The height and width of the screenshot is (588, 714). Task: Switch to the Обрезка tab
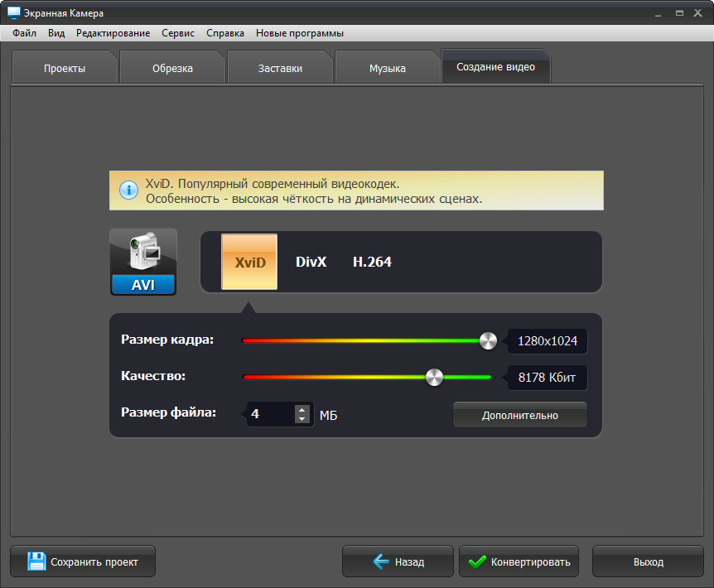point(172,68)
